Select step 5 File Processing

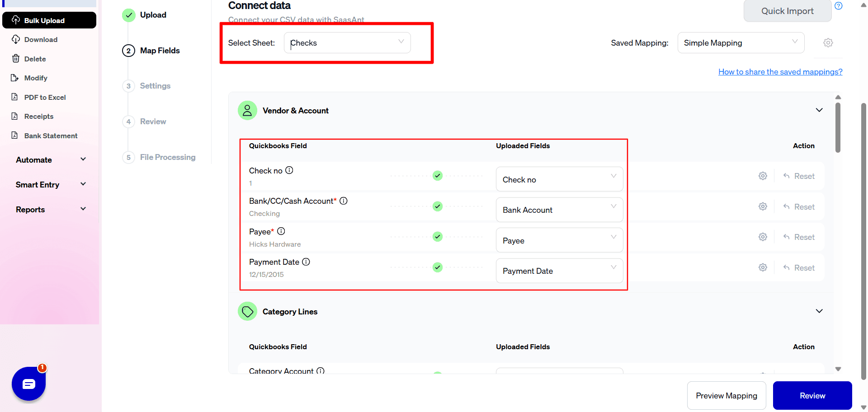tap(159, 157)
